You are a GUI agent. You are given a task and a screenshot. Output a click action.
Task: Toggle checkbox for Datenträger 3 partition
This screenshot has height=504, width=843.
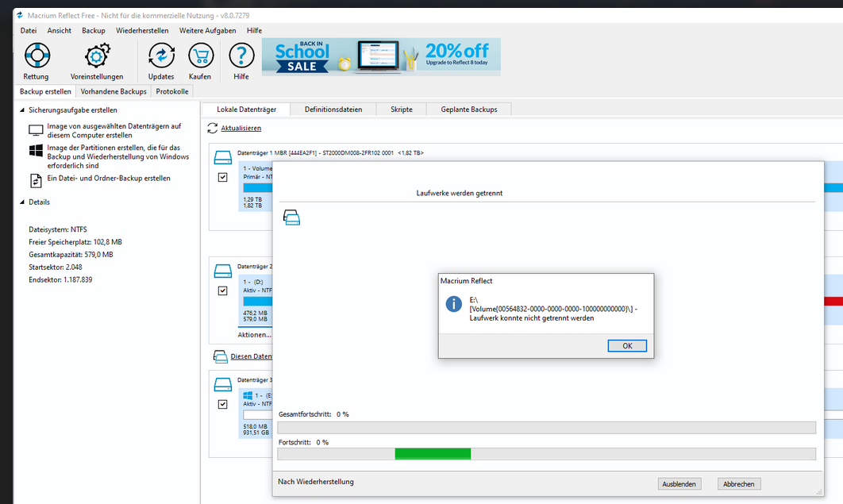point(222,404)
